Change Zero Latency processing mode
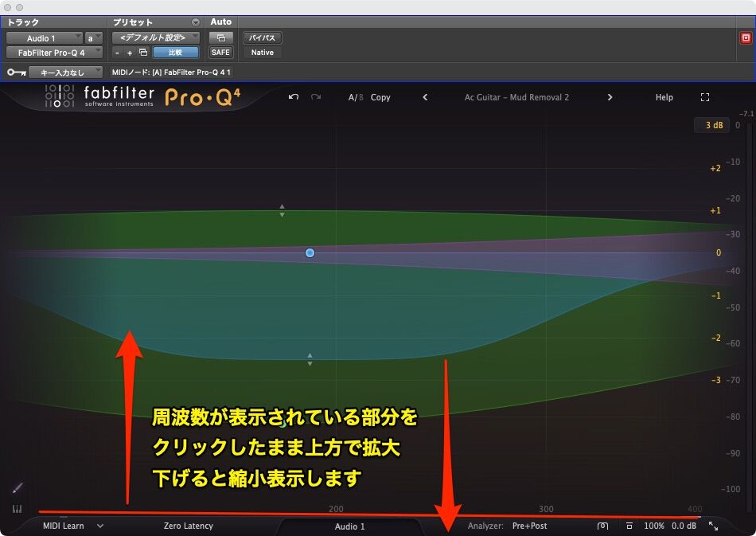 [x=188, y=526]
